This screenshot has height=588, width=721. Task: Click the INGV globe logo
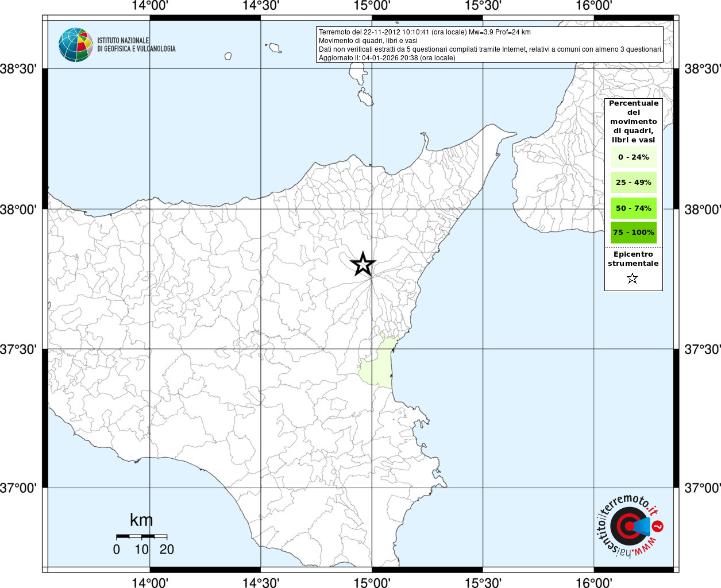point(75,45)
